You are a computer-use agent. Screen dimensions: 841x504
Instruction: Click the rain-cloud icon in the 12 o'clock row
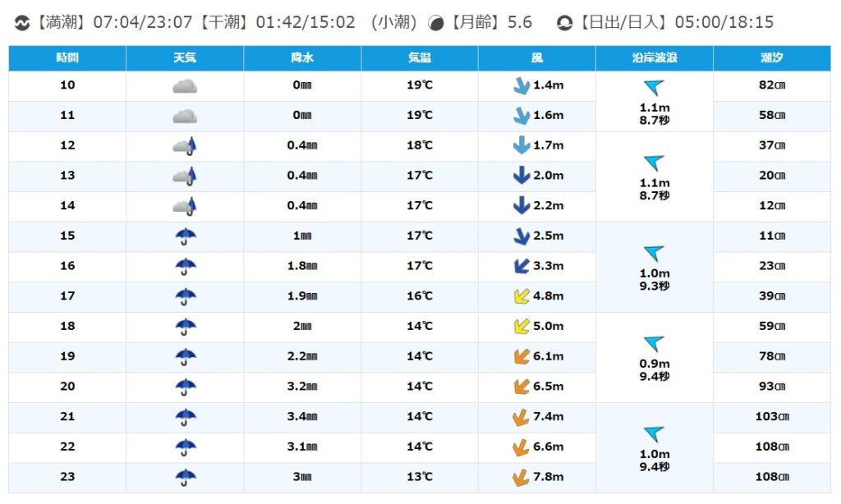point(186,146)
